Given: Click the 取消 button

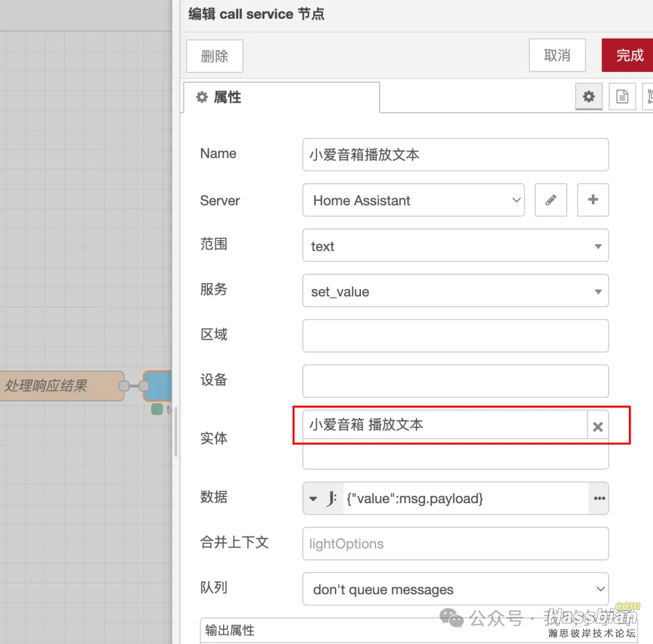Looking at the screenshot, I should coord(557,56).
